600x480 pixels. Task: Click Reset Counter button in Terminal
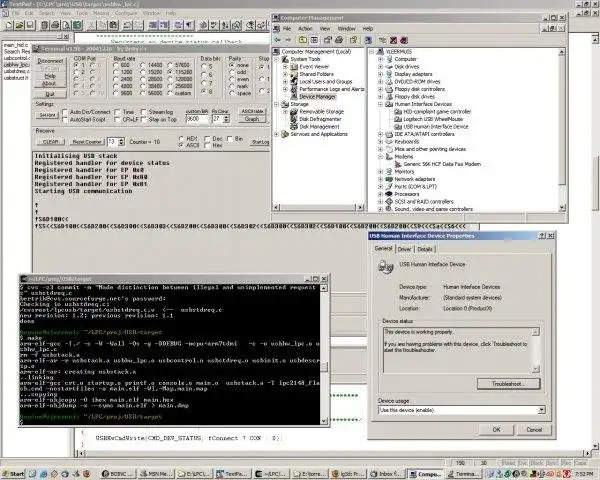tap(86, 142)
